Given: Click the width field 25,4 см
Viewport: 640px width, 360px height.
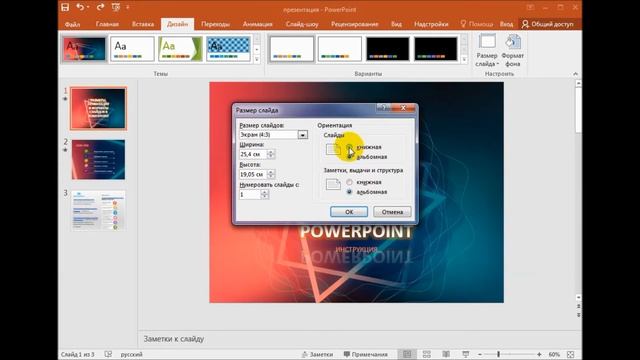Looking at the screenshot, I should tap(253, 154).
